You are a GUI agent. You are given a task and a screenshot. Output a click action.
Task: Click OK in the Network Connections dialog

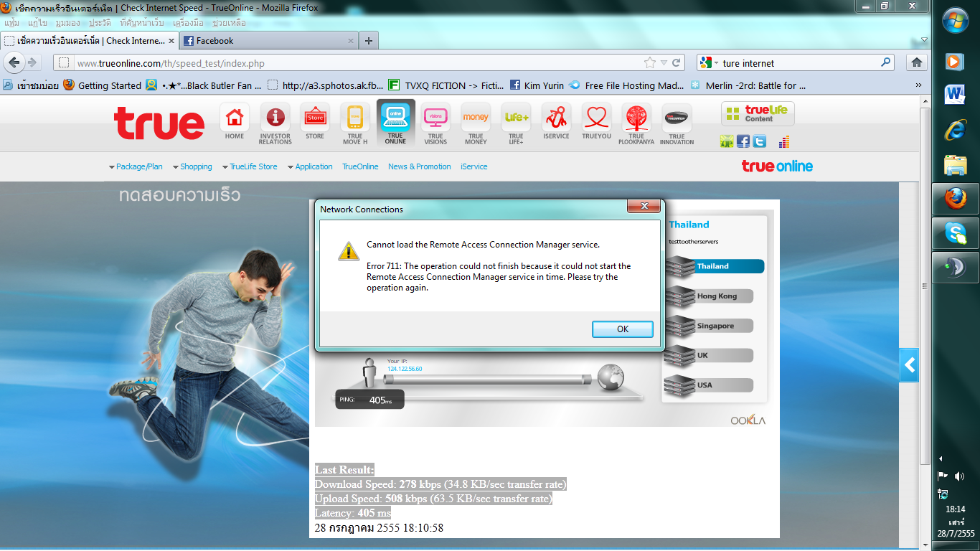click(x=623, y=329)
